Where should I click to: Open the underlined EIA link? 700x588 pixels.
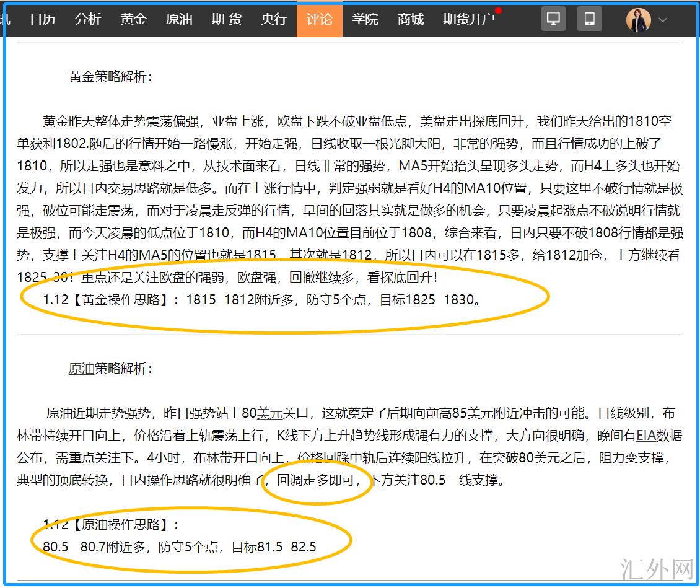645,436
